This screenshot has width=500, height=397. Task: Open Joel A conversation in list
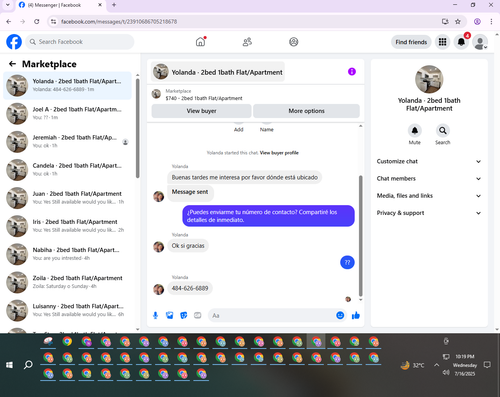click(68, 113)
